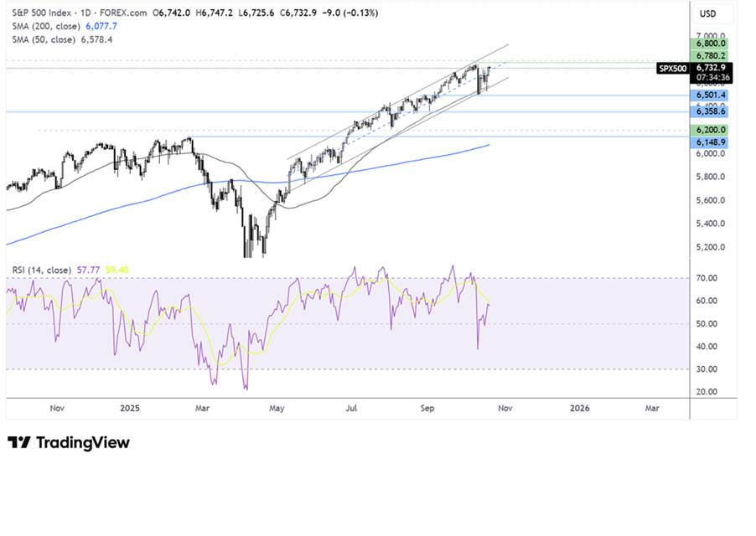Select the RSI (14, close) indicator label
The image size is (756, 536).
41,271
